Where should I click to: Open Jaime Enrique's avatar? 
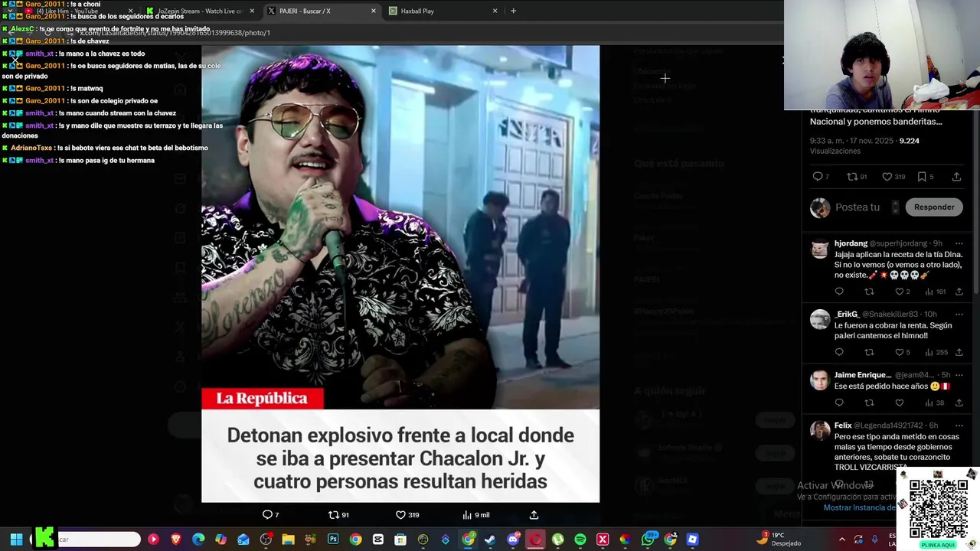click(820, 380)
